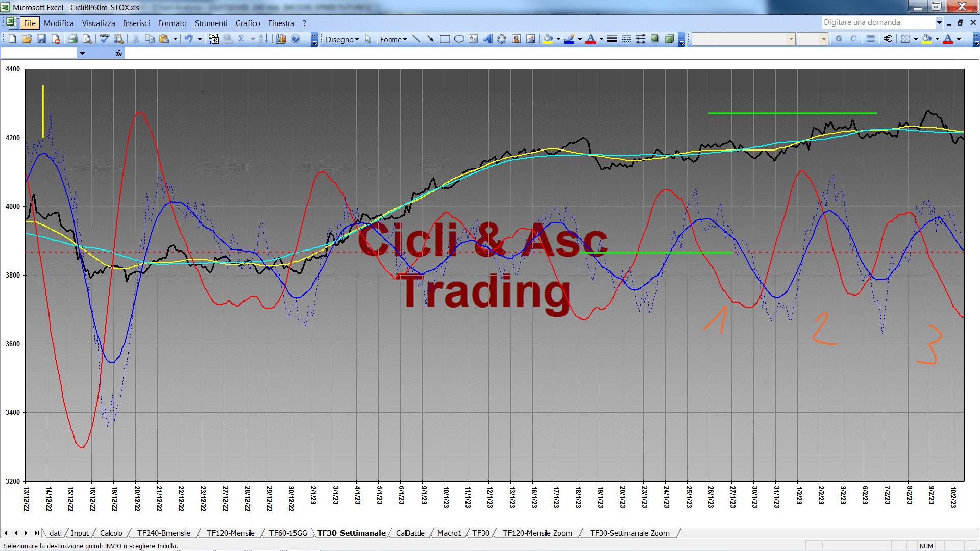Screen dimensions: 980x551
Task: Click the AutoSum sigma icon
Action: (x=242, y=39)
